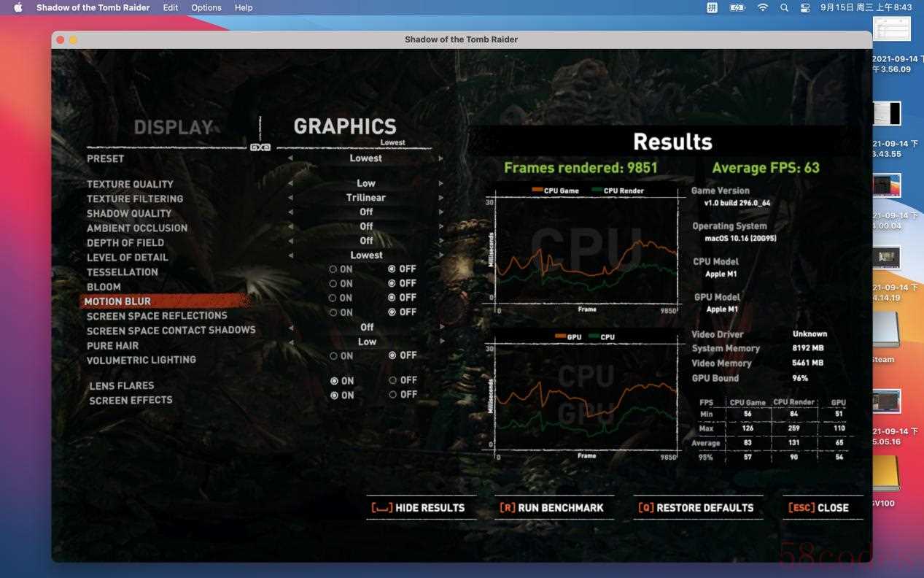Open the Options menu
Image resolution: width=924 pixels, height=578 pixels.
[x=206, y=7]
